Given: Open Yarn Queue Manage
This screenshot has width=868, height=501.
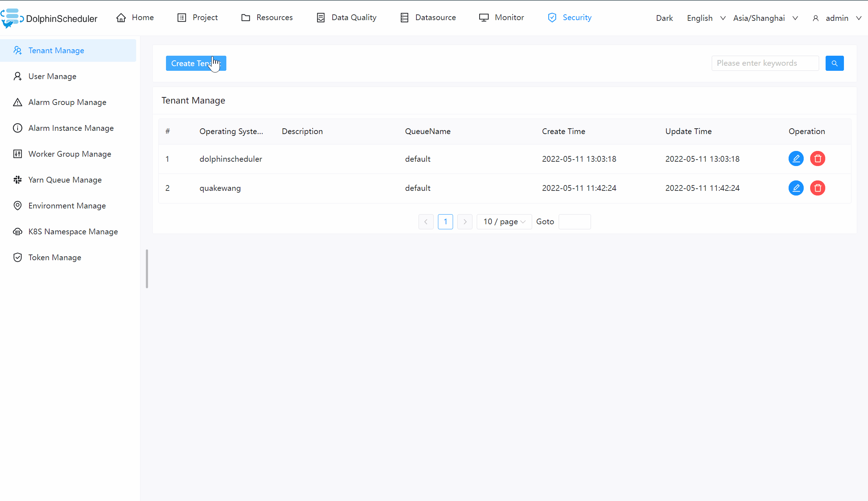Looking at the screenshot, I should [65, 180].
